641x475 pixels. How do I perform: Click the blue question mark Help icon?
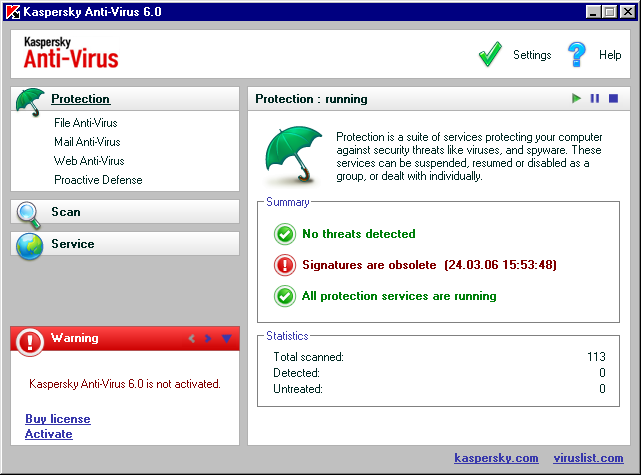tap(576, 54)
